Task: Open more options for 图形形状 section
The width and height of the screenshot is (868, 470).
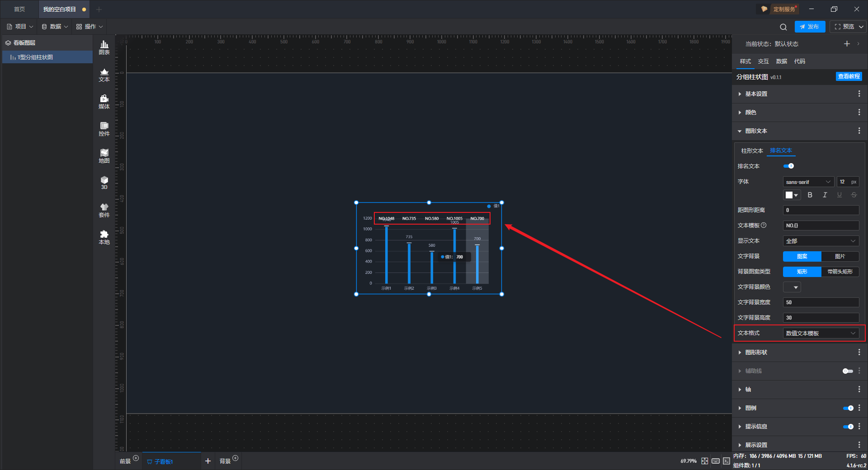Action: (x=859, y=352)
